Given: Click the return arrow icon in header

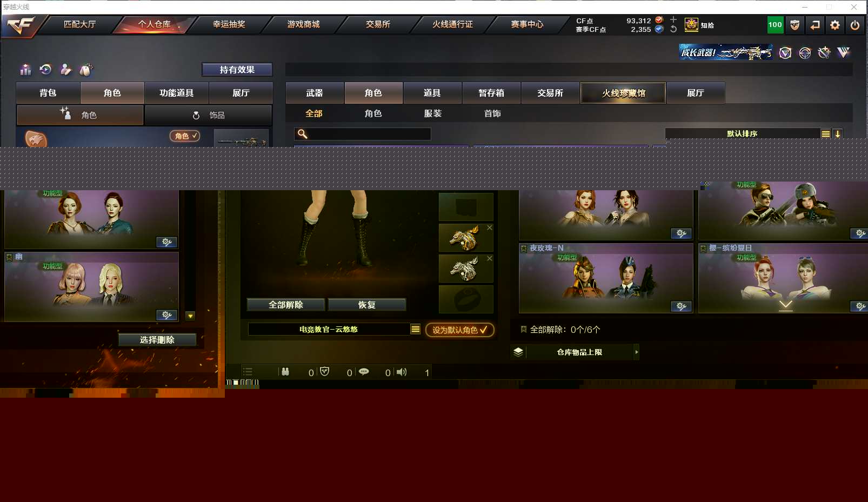Looking at the screenshot, I should [814, 25].
